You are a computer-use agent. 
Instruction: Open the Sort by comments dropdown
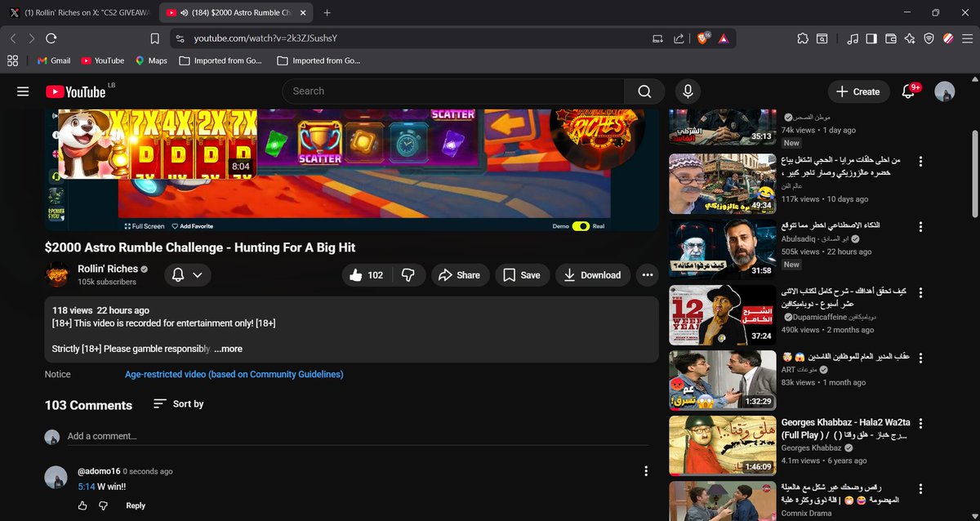pos(178,404)
